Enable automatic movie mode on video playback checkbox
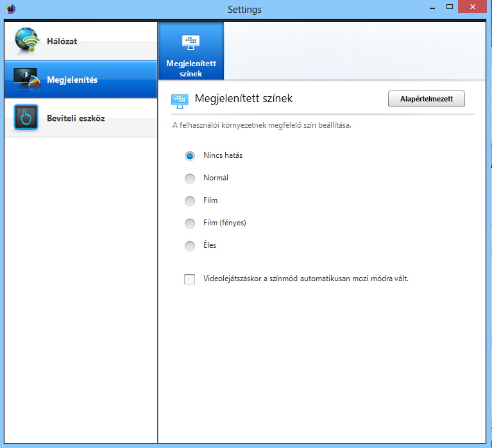 tap(189, 279)
